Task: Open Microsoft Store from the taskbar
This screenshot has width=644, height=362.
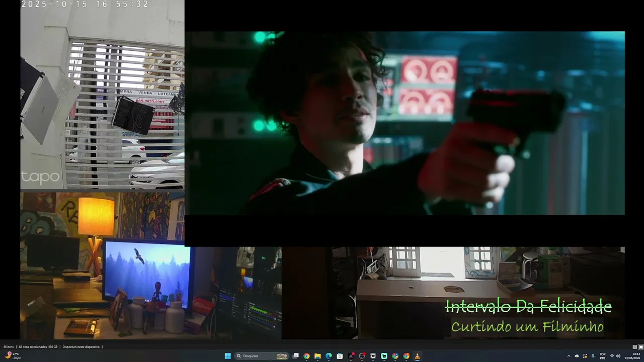Action: point(340,356)
